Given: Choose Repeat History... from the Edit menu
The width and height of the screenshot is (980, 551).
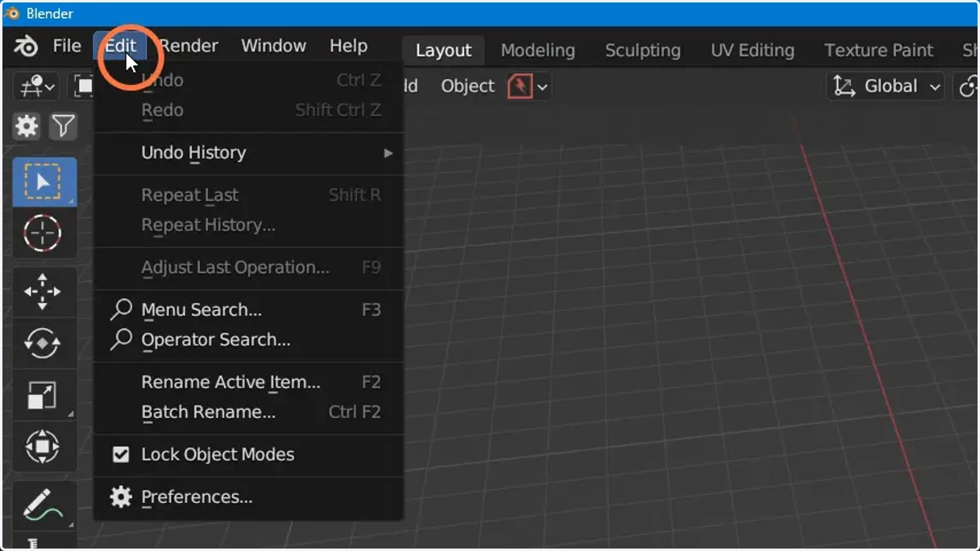Looking at the screenshot, I should point(249,224).
